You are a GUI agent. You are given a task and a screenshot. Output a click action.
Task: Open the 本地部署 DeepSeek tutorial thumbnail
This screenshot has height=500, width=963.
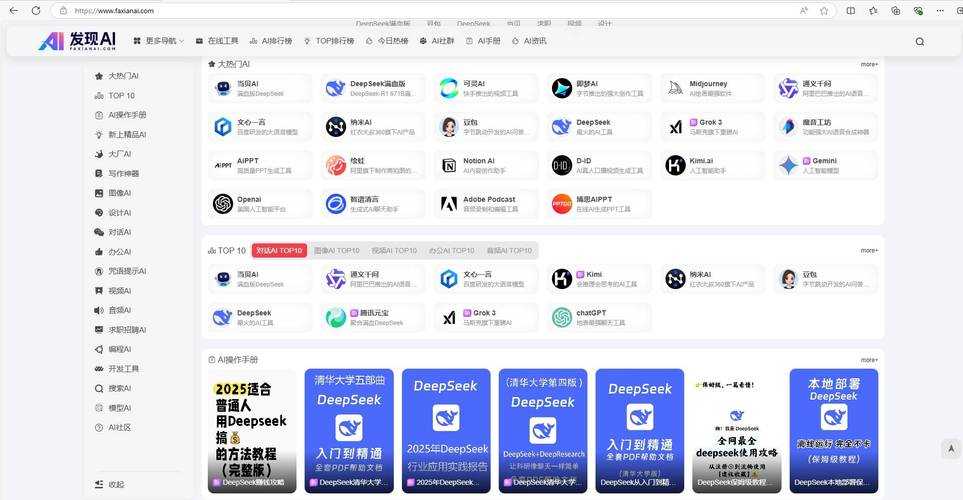click(834, 431)
